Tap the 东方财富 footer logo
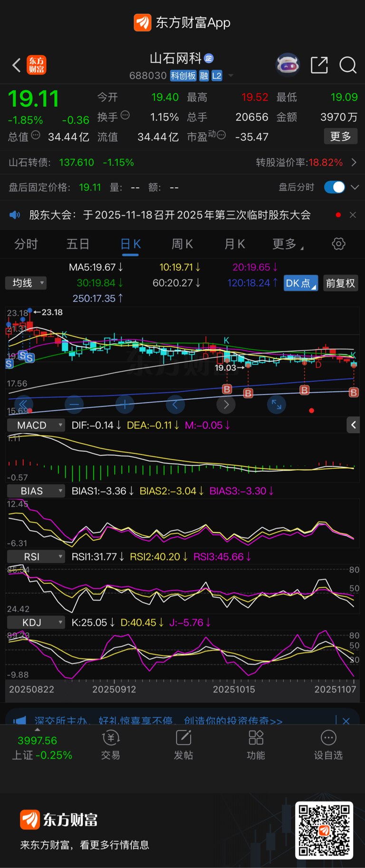This screenshot has width=365, height=868. [59, 820]
